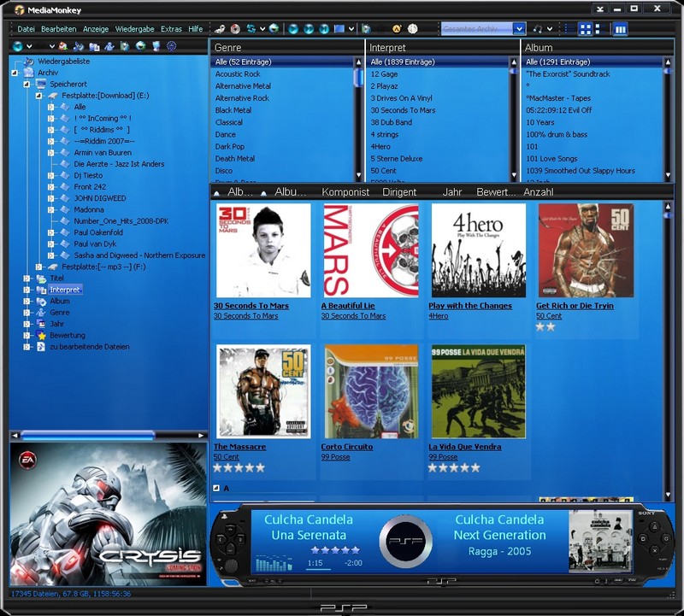Open dropdown arrow next to synchronize icon
684x616 pixels.
point(262,29)
